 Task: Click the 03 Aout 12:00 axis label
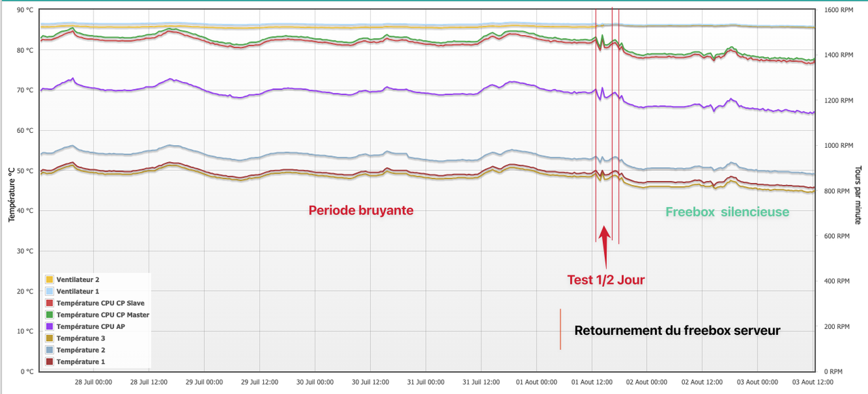tap(814, 382)
